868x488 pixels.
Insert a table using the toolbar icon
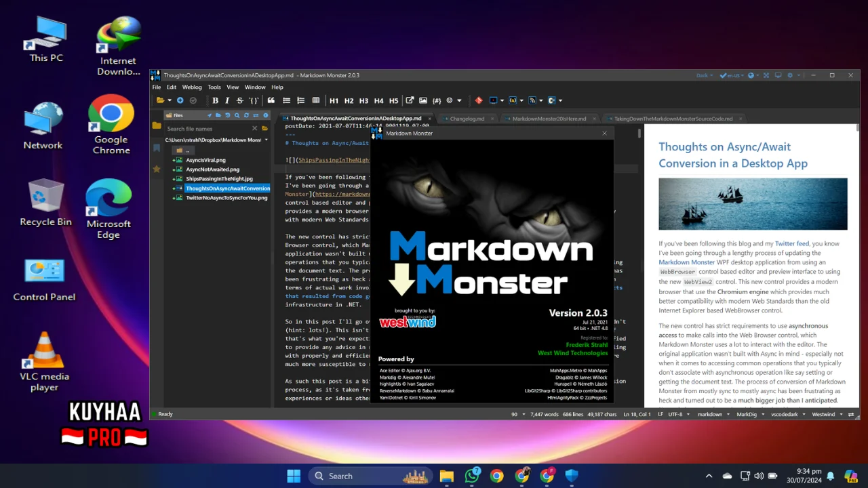[x=316, y=100]
